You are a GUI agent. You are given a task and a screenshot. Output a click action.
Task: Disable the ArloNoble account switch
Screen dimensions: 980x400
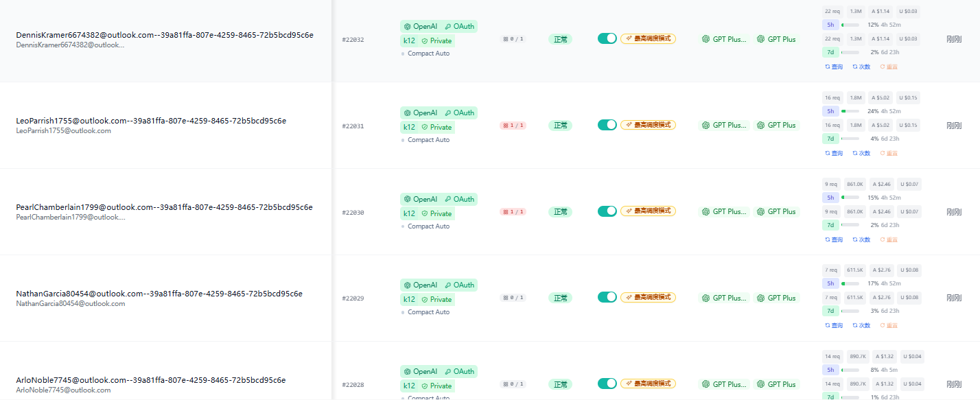[607, 384]
